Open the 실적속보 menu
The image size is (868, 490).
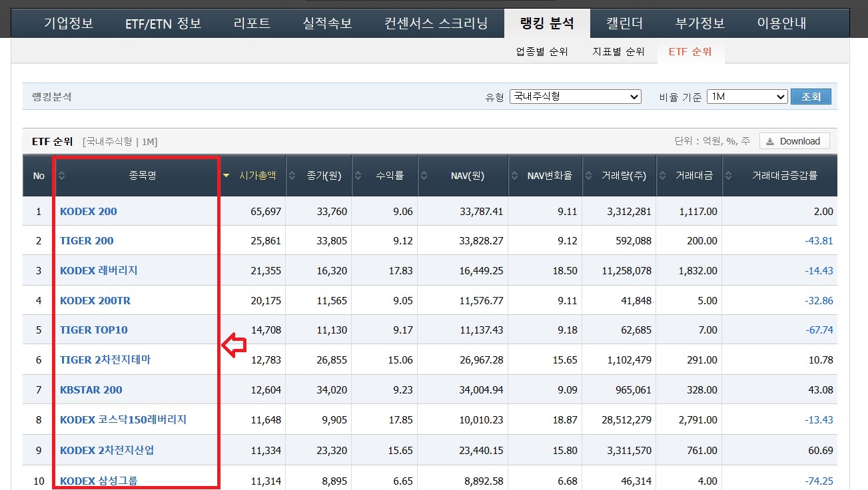click(327, 23)
